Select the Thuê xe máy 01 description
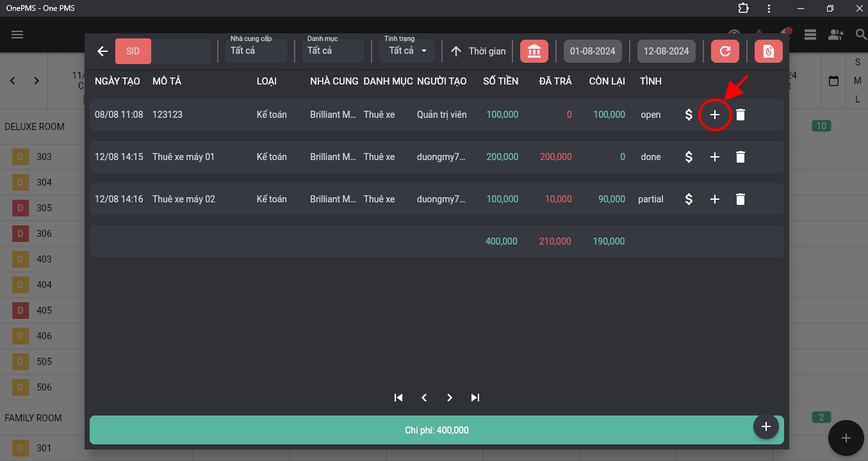 [184, 157]
